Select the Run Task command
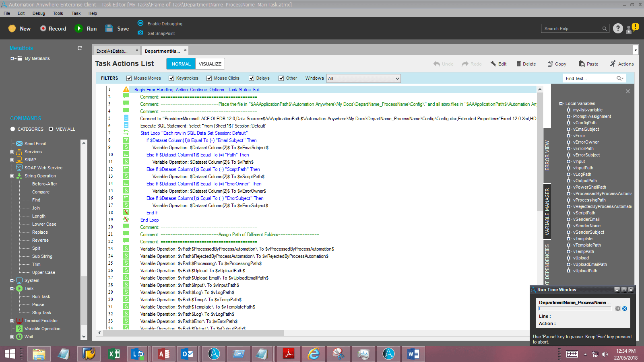The width and height of the screenshot is (644, 362). (41, 296)
